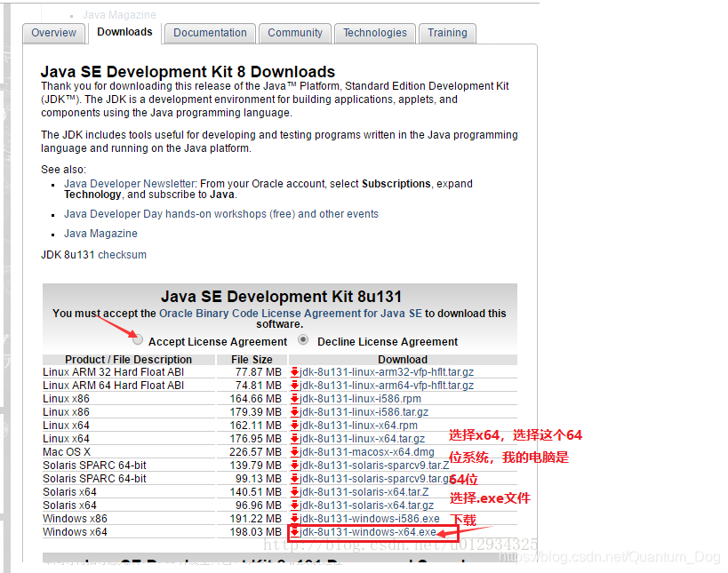Switch to the Overview tab
Viewport: 728px width, 573px height.
coord(54,33)
